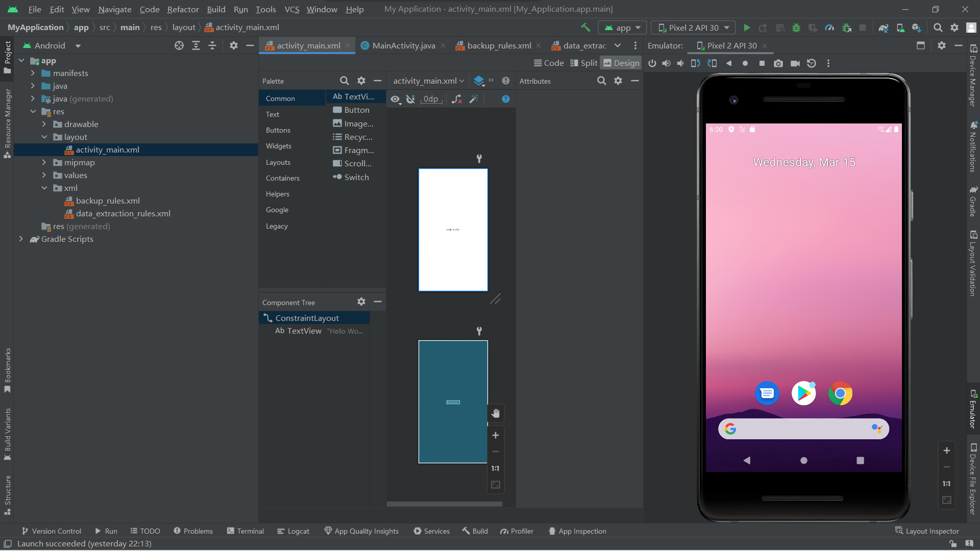Click the horizontal scrollbar under design canvas

pyautogui.click(x=444, y=504)
